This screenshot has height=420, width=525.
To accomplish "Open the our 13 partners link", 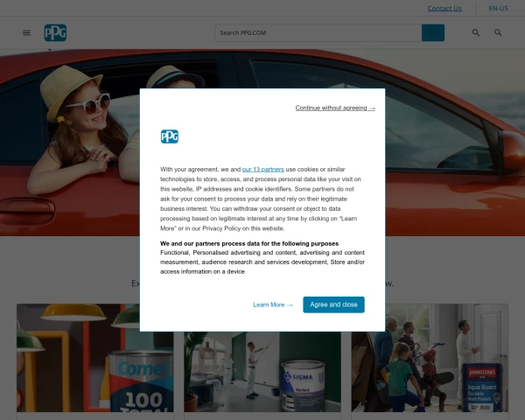I will (262, 170).
